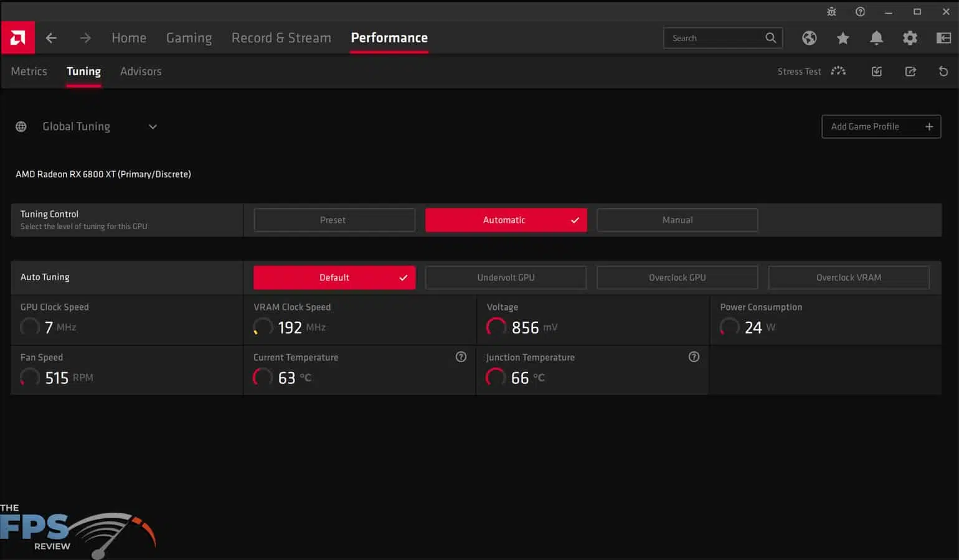Select Undervolt GPU option
This screenshot has width=959, height=560.
pos(506,278)
